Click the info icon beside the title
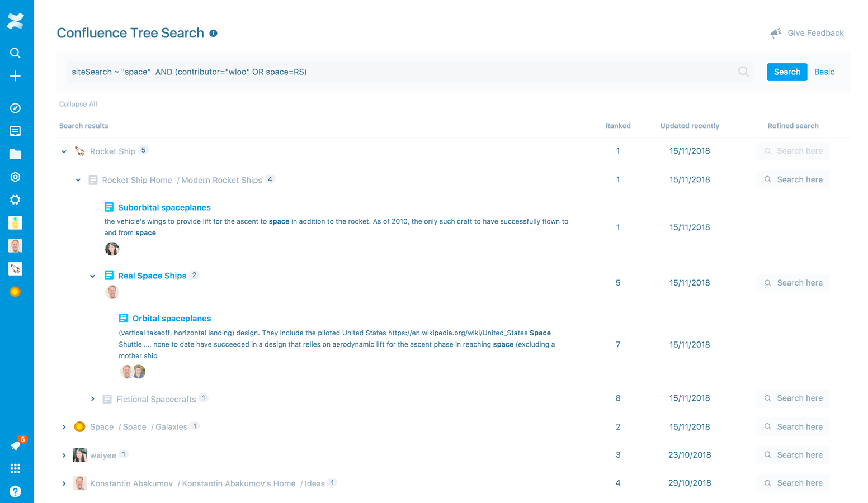 213,34
